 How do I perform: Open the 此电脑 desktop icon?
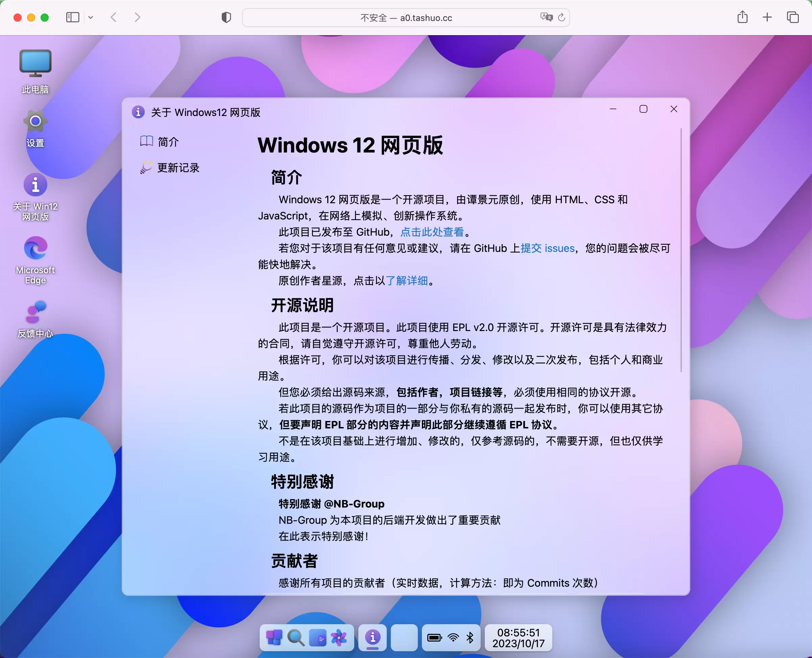pos(35,71)
